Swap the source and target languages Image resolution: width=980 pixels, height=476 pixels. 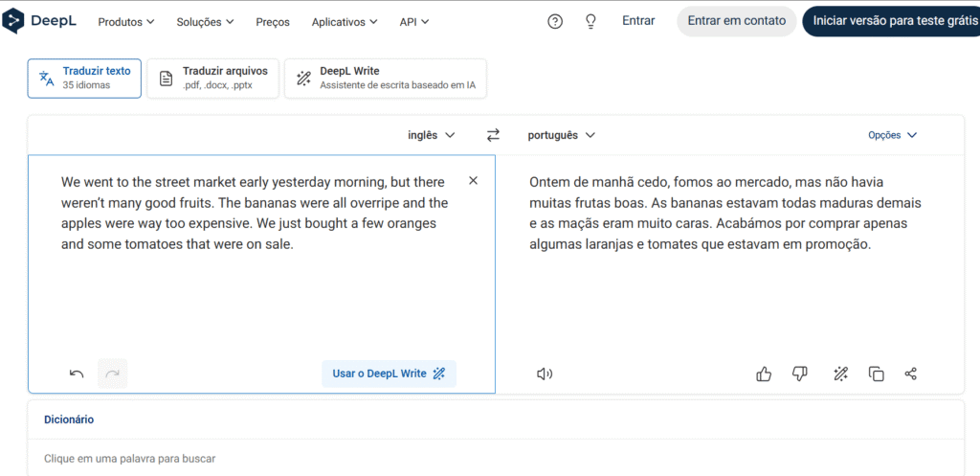tap(494, 134)
